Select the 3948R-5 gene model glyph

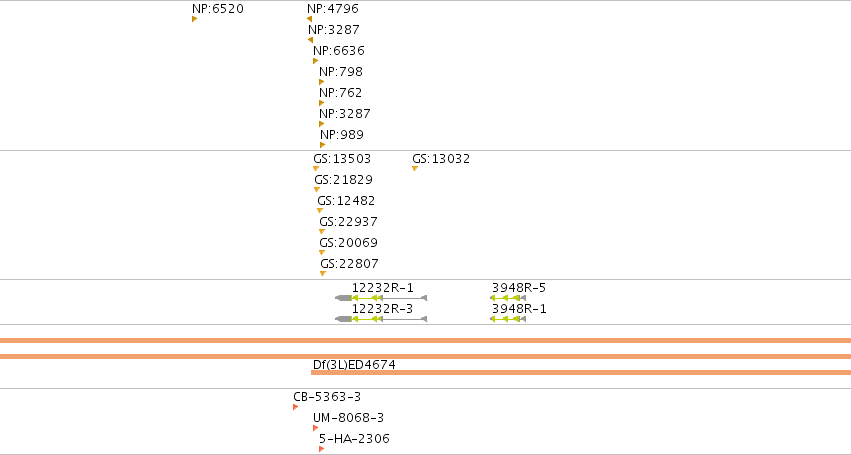click(x=508, y=298)
